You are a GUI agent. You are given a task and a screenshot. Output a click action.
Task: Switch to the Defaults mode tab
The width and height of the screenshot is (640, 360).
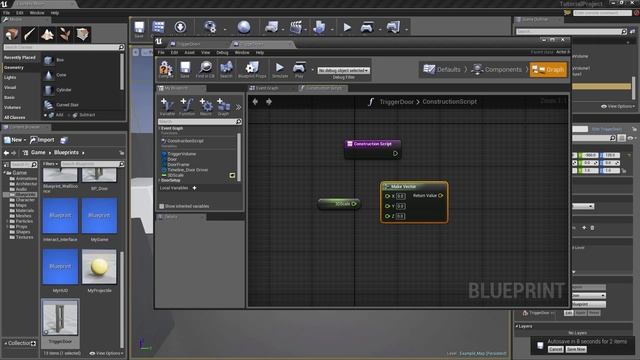[x=442, y=69]
